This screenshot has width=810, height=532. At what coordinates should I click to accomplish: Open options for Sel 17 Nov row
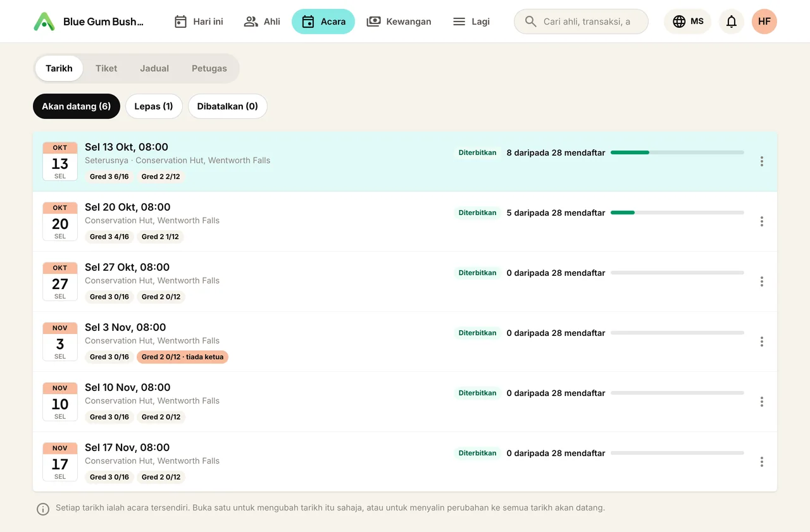[762, 462]
